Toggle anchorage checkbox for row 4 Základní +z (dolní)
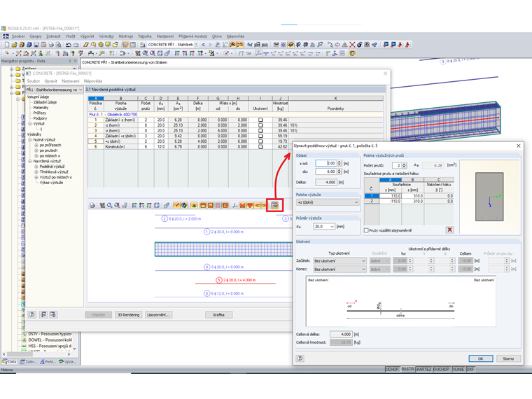Image resolution: width=532 pixels, height=399 pixels. [260, 136]
